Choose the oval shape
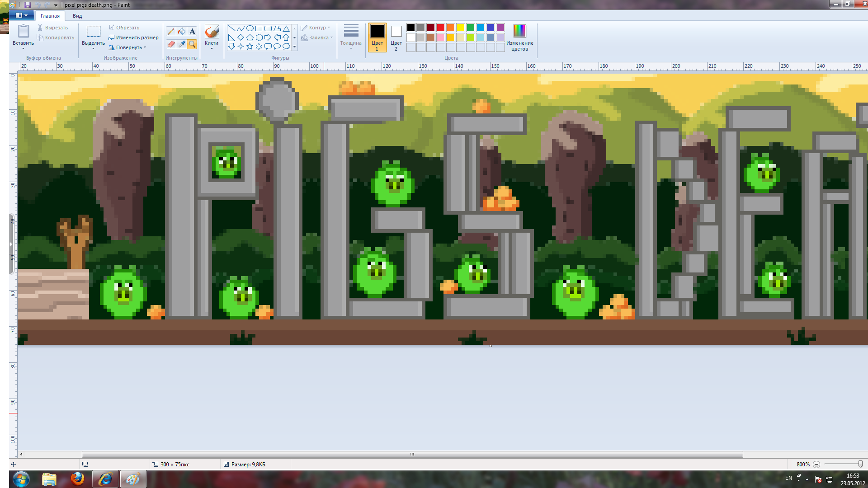Image resolution: width=868 pixels, height=488 pixels. pyautogui.click(x=250, y=28)
